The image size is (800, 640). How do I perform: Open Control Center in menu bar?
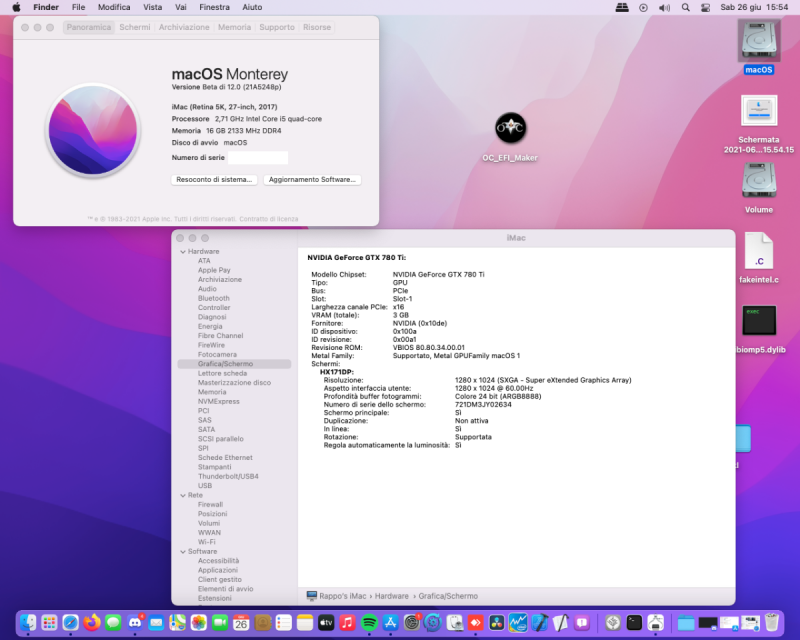pos(706,7)
